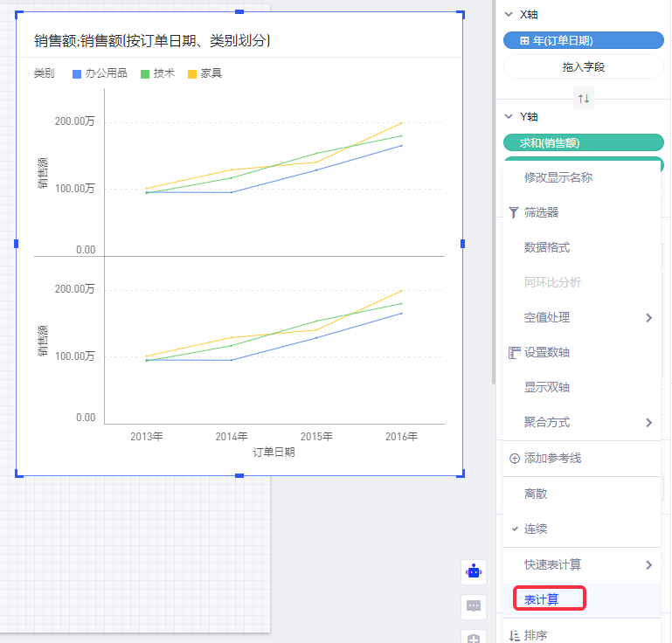
Task: Click the 拖入字段 drop field box
Action: (583, 66)
